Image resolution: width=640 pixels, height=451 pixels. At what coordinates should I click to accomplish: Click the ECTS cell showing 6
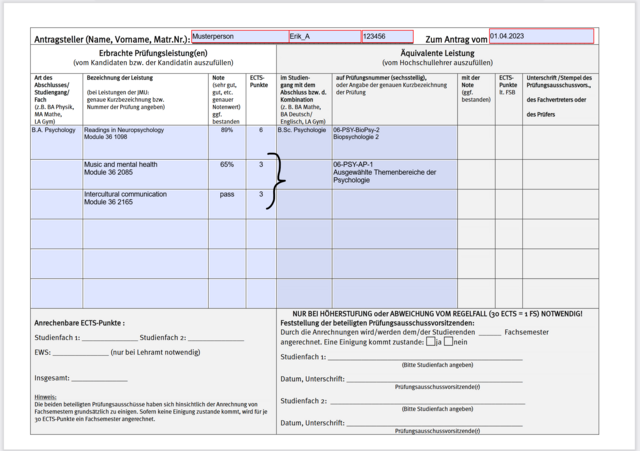pyautogui.click(x=261, y=130)
